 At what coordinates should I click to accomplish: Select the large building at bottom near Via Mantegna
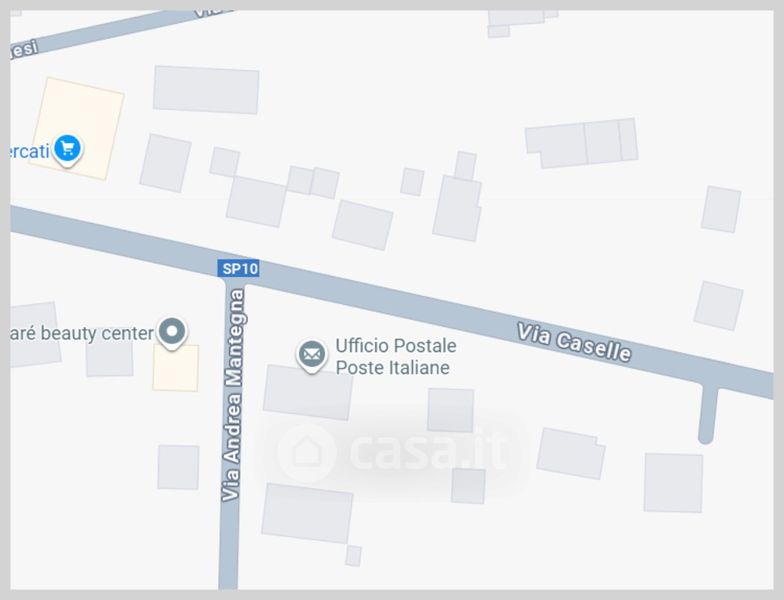[307, 514]
